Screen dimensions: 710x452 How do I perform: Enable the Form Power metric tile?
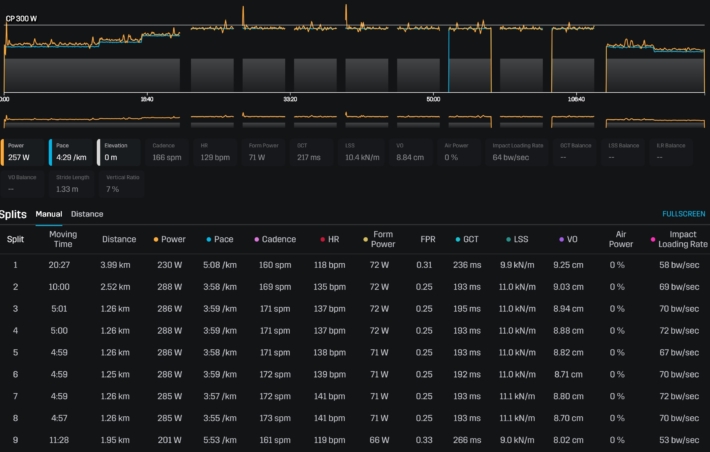(x=264, y=151)
